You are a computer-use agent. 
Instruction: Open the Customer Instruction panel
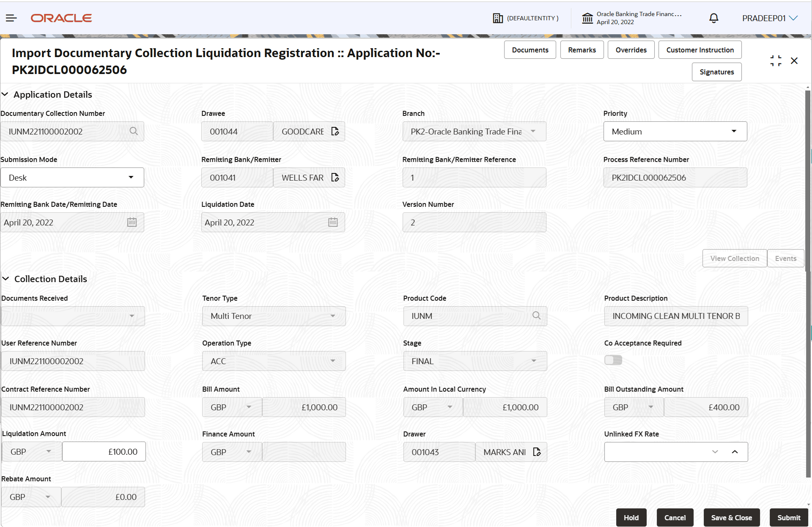700,49
